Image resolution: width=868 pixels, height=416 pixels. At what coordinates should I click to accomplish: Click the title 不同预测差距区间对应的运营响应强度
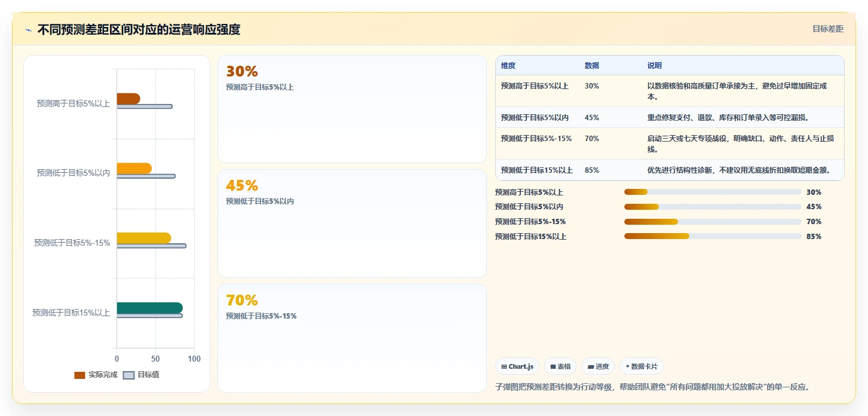(x=139, y=30)
